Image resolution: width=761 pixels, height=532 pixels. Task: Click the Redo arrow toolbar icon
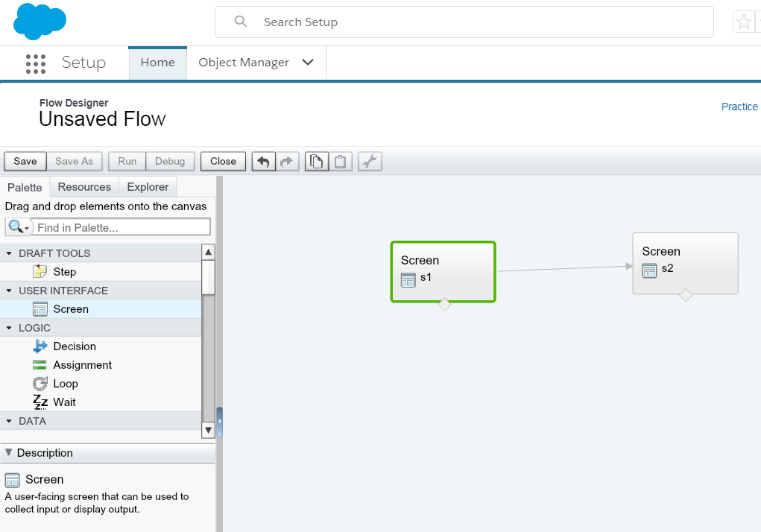[287, 162]
